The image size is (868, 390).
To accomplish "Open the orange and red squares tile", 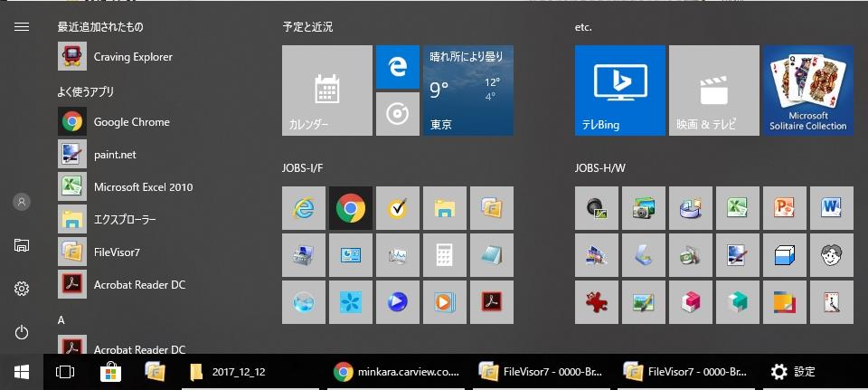I will 785,302.
